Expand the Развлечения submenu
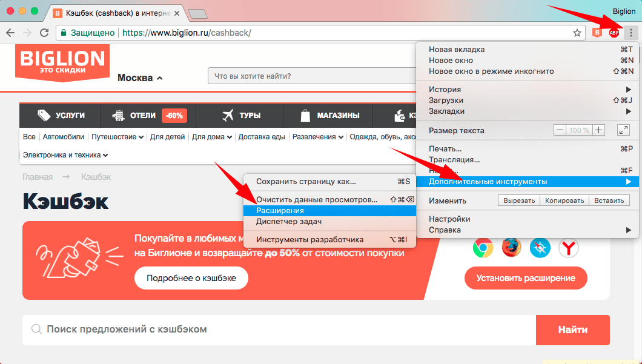The image size is (642, 364). [x=318, y=137]
